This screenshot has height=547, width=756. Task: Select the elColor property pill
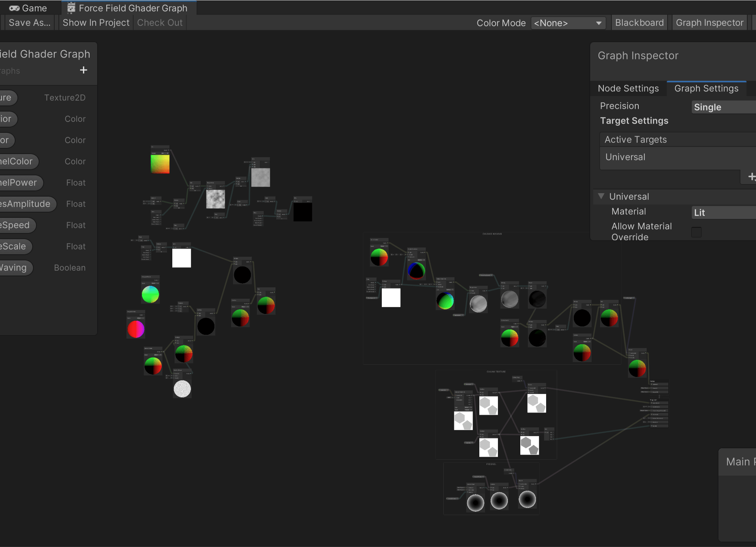tap(19, 161)
